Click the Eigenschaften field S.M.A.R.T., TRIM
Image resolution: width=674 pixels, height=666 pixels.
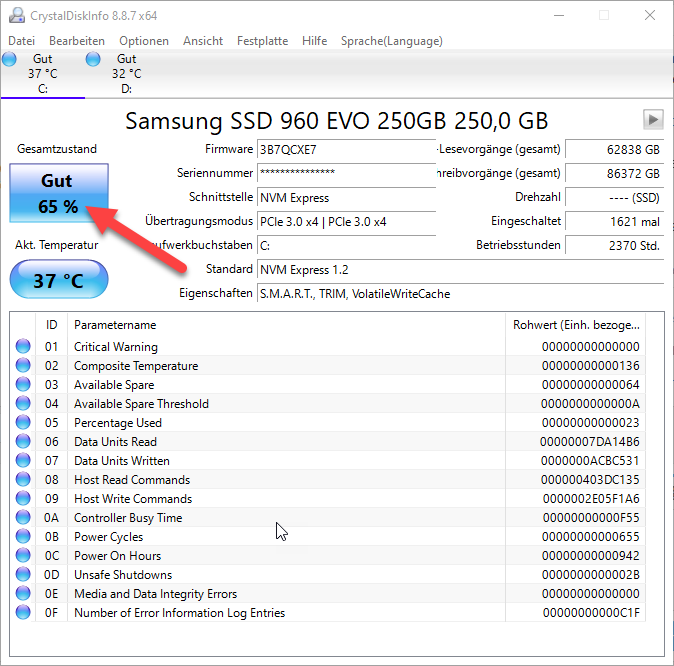click(x=461, y=294)
